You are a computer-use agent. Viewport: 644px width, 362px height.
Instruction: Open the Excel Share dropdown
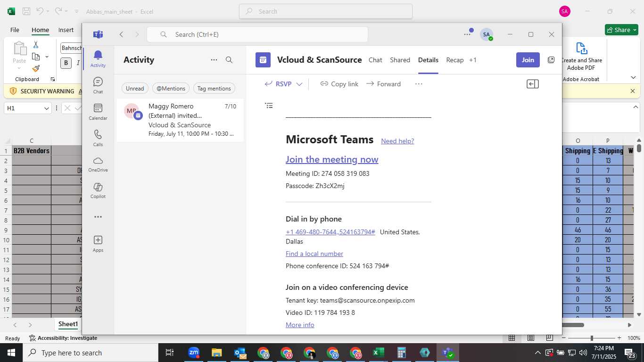635,30
